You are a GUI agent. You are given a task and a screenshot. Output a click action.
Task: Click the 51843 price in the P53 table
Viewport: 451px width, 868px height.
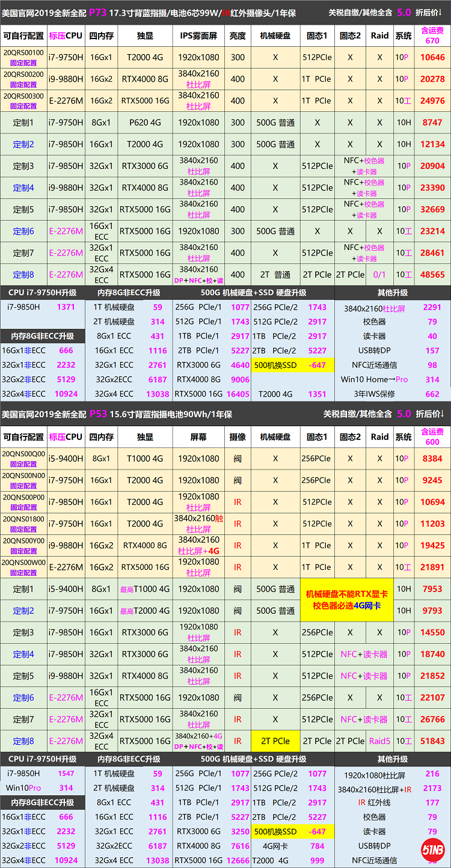click(432, 741)
